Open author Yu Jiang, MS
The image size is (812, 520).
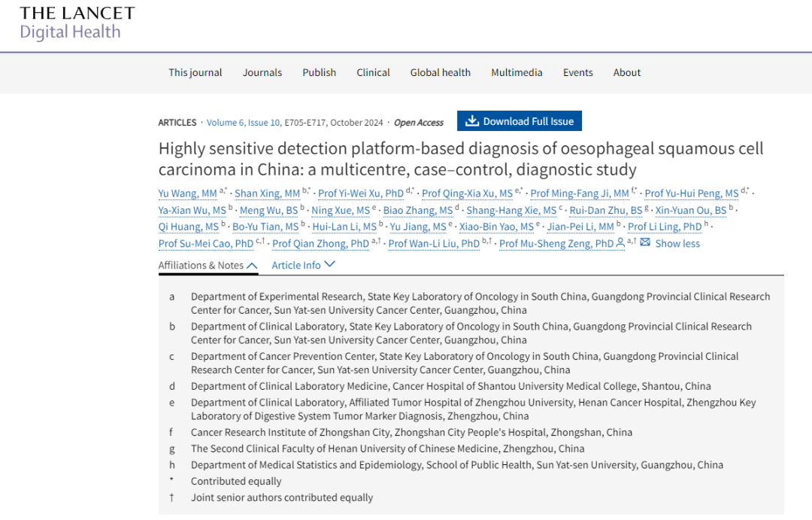click(x=418, y=227)
